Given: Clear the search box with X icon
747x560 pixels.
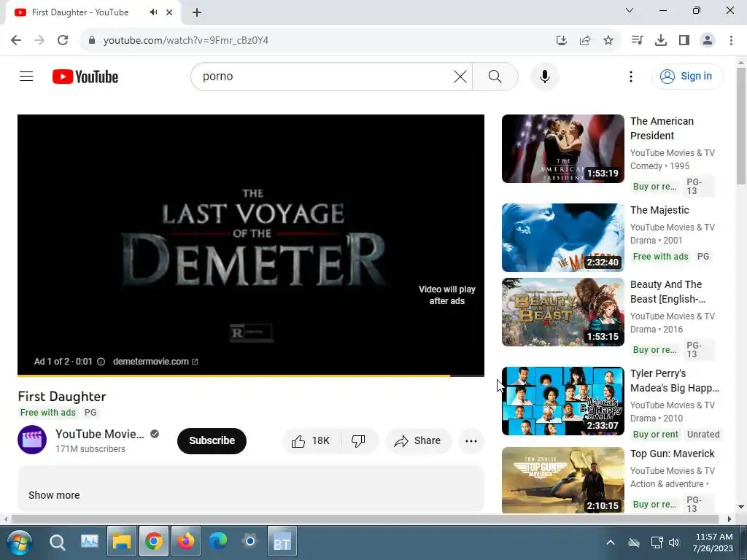Looking at the screenshot, I should pyautogui.click(x=460, y=76).
